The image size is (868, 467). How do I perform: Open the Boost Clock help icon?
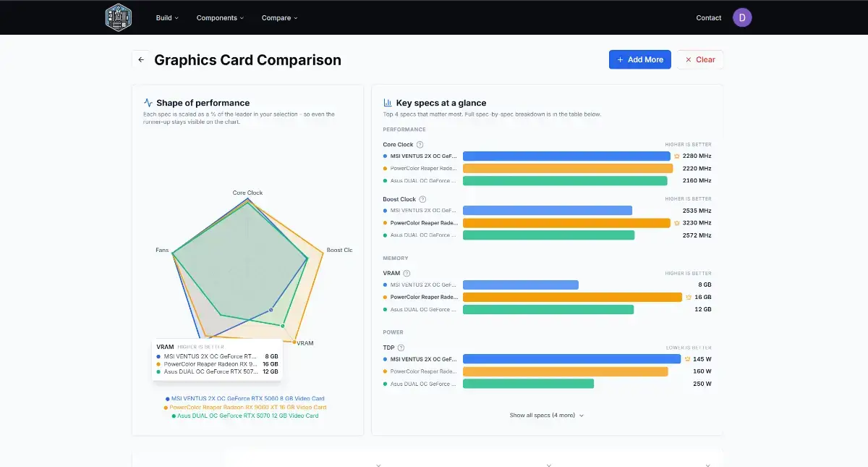pyautogui.click(x=423, y=199)
